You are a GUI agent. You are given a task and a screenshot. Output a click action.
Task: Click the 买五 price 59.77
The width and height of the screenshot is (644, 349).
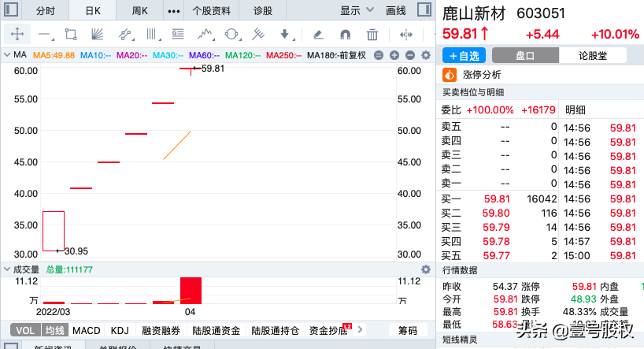click(496, 256)
